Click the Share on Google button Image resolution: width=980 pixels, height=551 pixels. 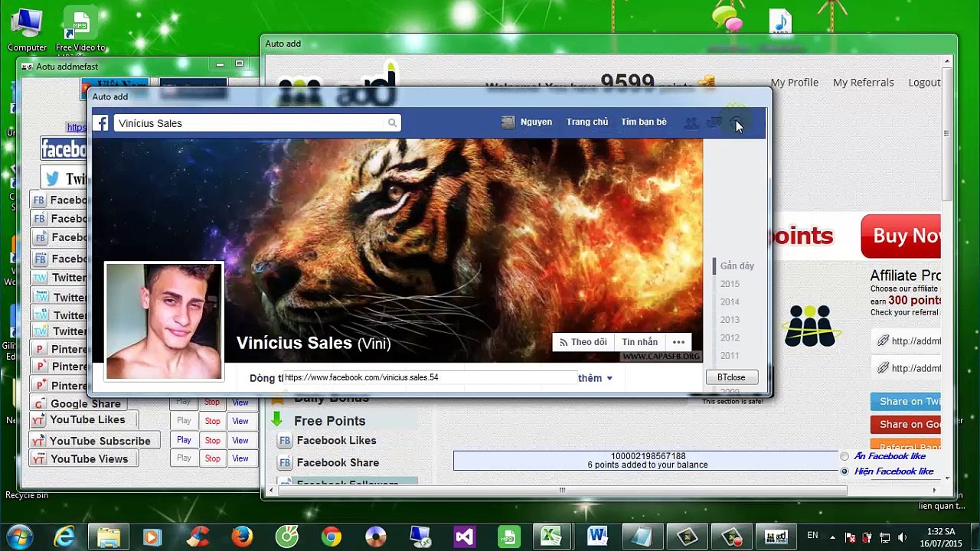pyautogui.click(x=906, y=424)
